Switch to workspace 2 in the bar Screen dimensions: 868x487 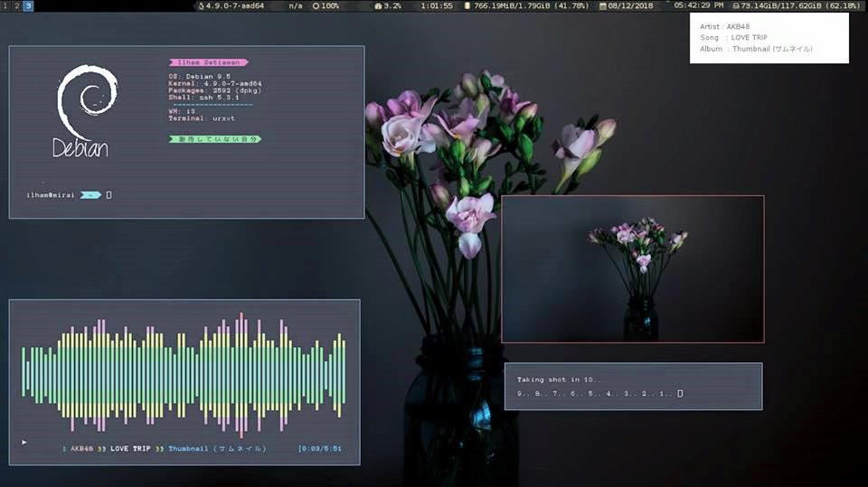(x=16, y=5)
